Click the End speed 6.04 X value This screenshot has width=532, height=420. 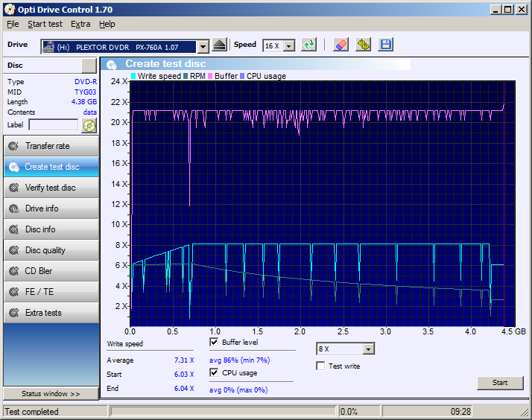tap(184, 389)
